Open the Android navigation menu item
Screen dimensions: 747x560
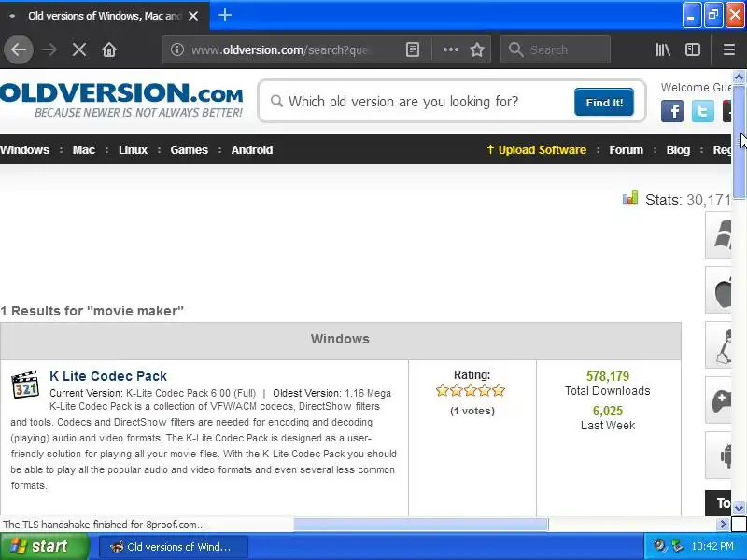tap(252, 150)
